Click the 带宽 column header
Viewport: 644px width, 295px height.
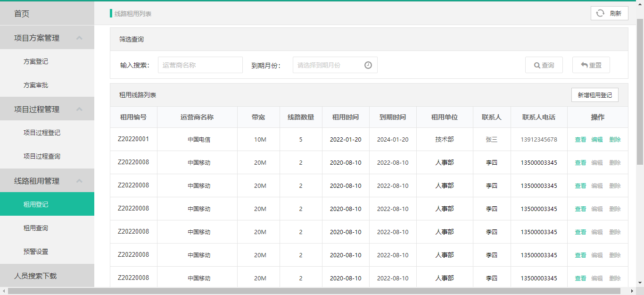(258, 117)
